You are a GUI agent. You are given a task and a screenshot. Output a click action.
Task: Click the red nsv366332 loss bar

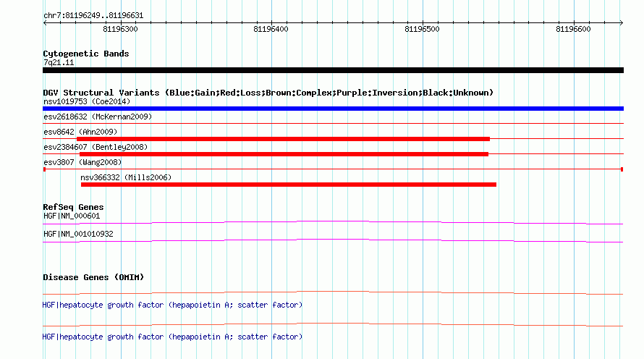pos(288,185)
